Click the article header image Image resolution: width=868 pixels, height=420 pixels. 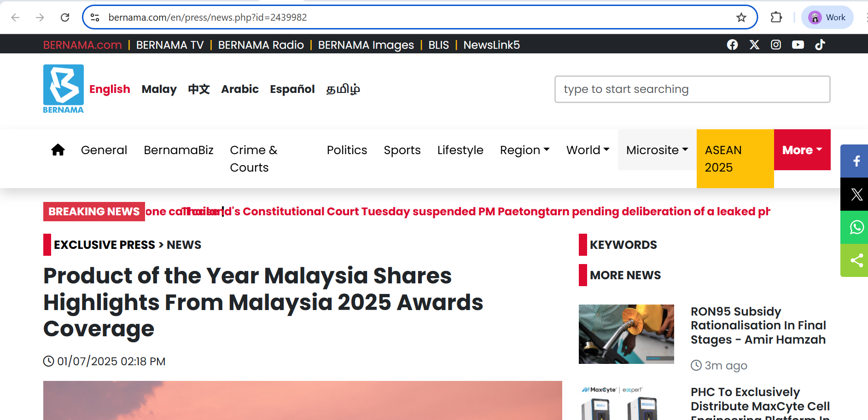[x=303, y=400]
